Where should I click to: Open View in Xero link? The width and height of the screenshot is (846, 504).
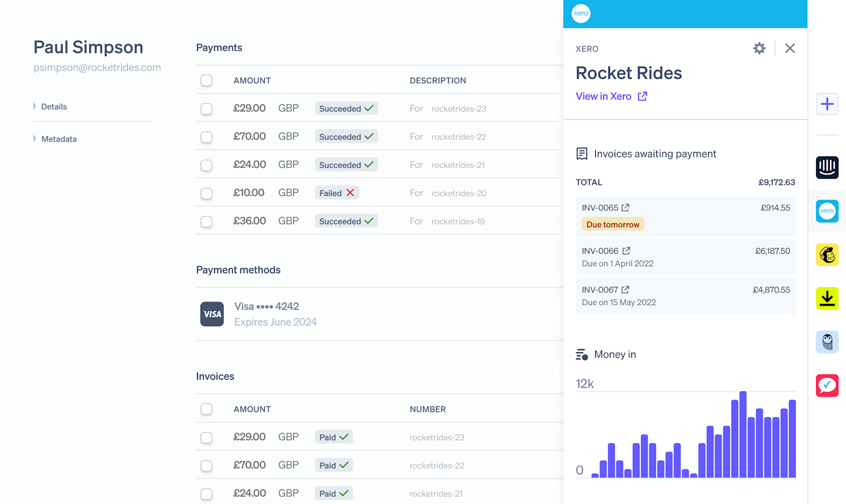click(x=603, y=96)
